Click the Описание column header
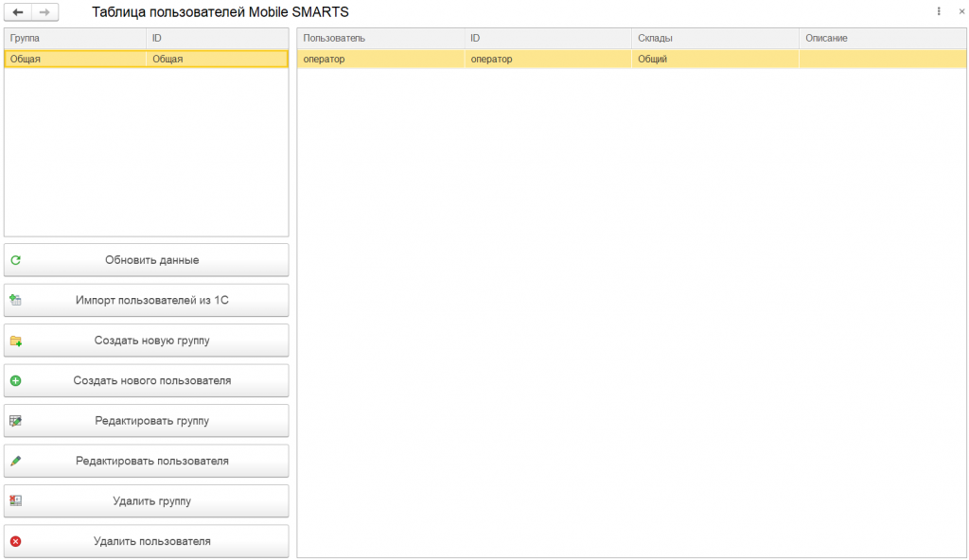This screenshot has width=969, height=560. click(x=883, y=39)
